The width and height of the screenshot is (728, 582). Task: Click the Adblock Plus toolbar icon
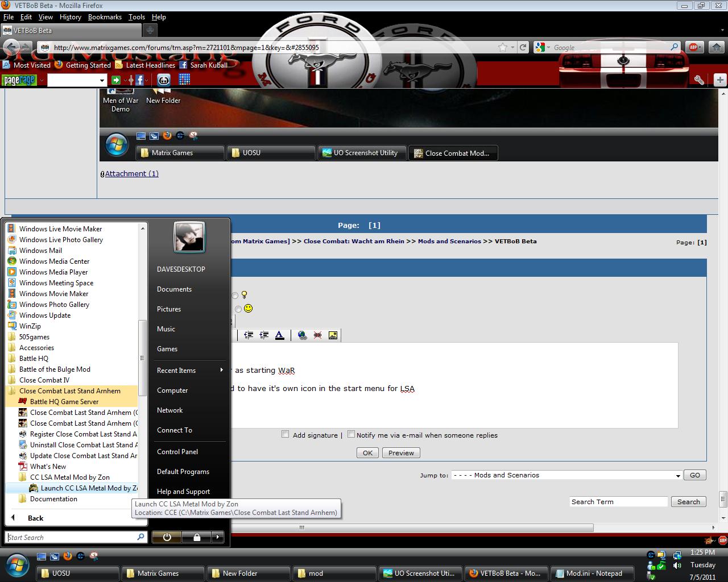pos(693,47)
